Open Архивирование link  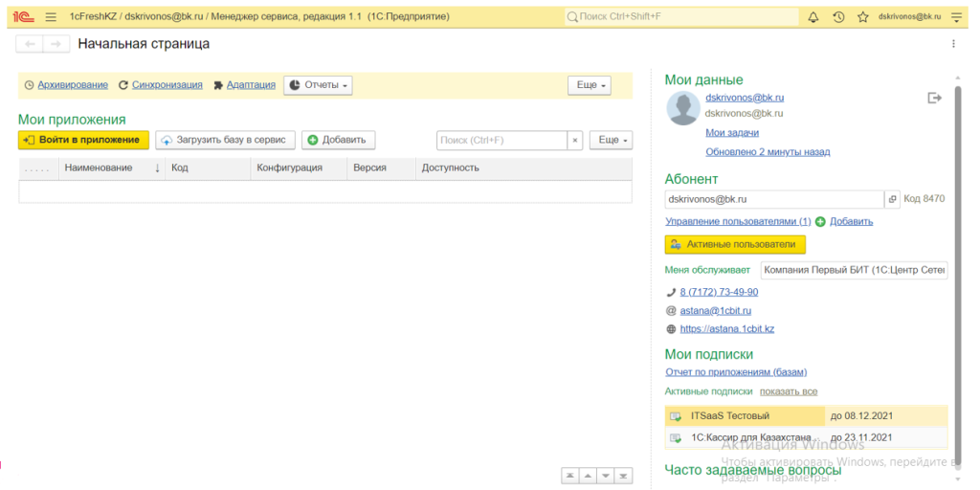pyautogui.click(x=73, y=85)
